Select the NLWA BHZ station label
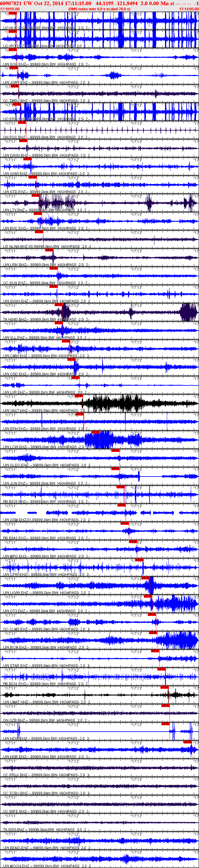The height and width of the screenshot is (868, 199). (x=47, y=247)
